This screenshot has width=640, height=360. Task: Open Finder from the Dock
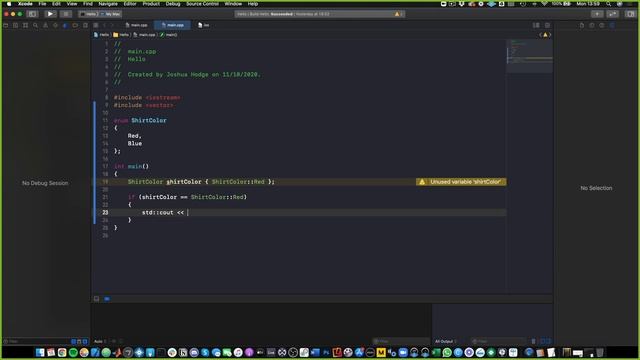[40, 353]
